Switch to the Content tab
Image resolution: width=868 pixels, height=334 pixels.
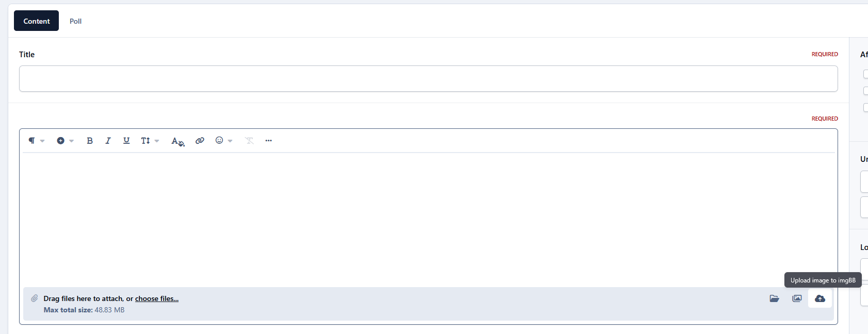tap(37, 21)
